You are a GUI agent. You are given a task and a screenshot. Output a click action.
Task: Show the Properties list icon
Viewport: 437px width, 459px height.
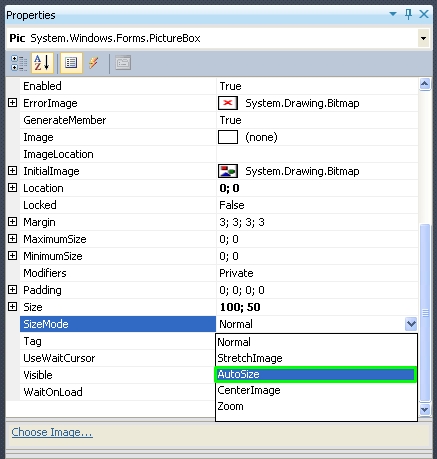coord(71,63)
